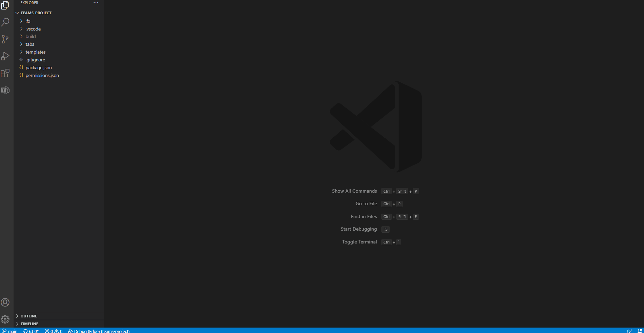Expand the TIMELINE section
The width and height of the screenshot is (644, 333).
point(29,324)
